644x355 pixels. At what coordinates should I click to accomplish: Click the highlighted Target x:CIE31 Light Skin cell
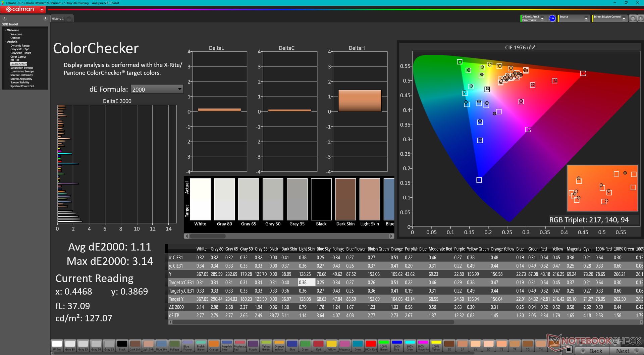click(307, 283)
